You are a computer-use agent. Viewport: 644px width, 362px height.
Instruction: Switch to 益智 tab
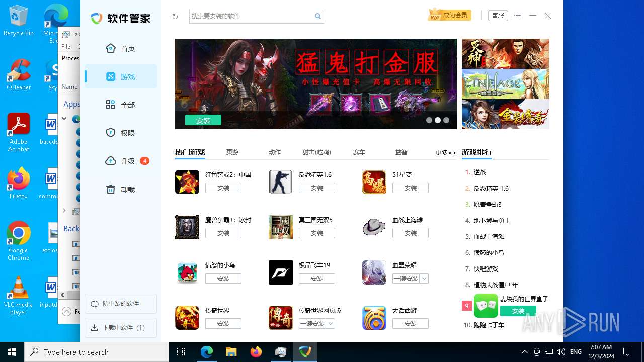(x=401, y=152)
